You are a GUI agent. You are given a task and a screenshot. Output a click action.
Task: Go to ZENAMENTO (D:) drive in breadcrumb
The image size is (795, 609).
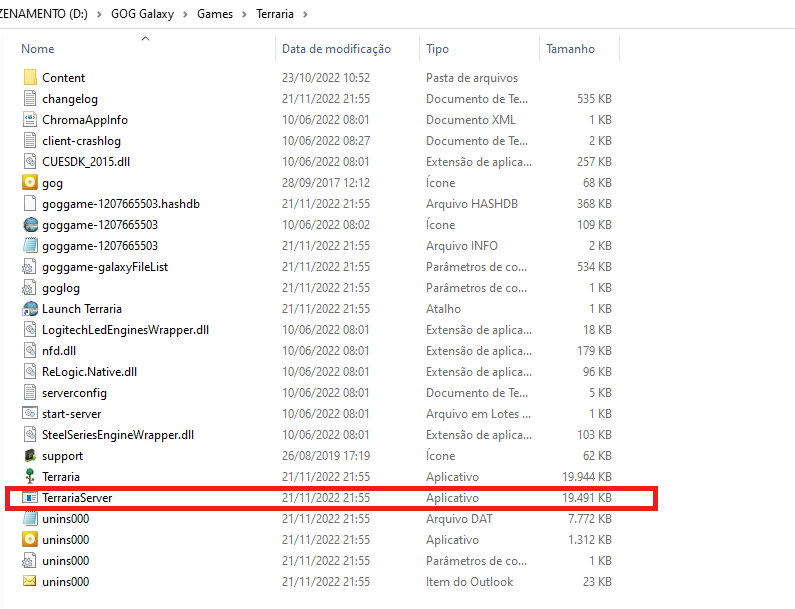pyautogui.click(x=44, y=14)
